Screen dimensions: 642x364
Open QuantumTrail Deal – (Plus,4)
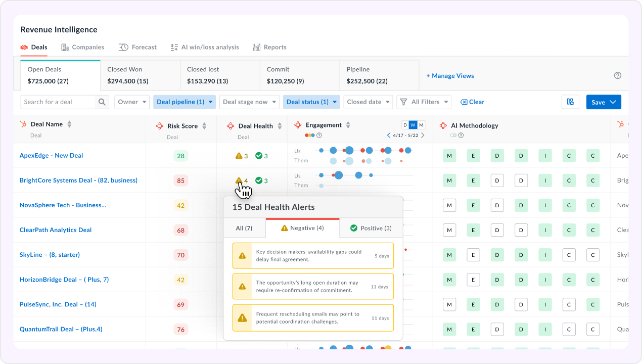point(61,329)
